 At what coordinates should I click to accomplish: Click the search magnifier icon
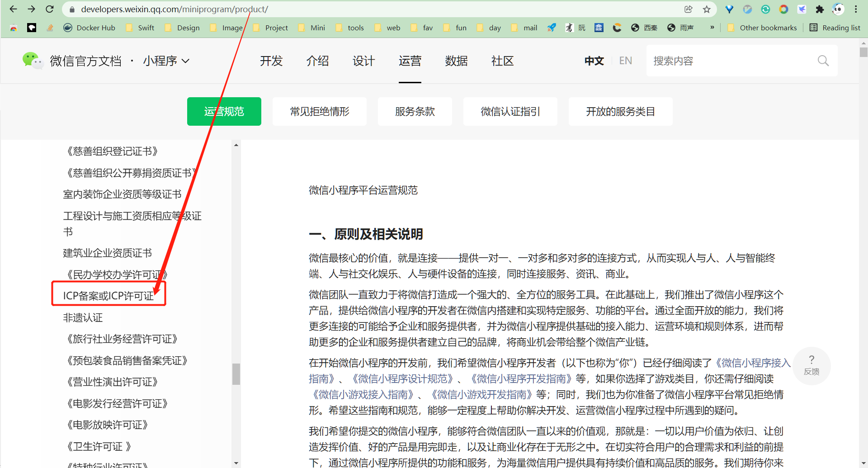[x=823, y=61]
